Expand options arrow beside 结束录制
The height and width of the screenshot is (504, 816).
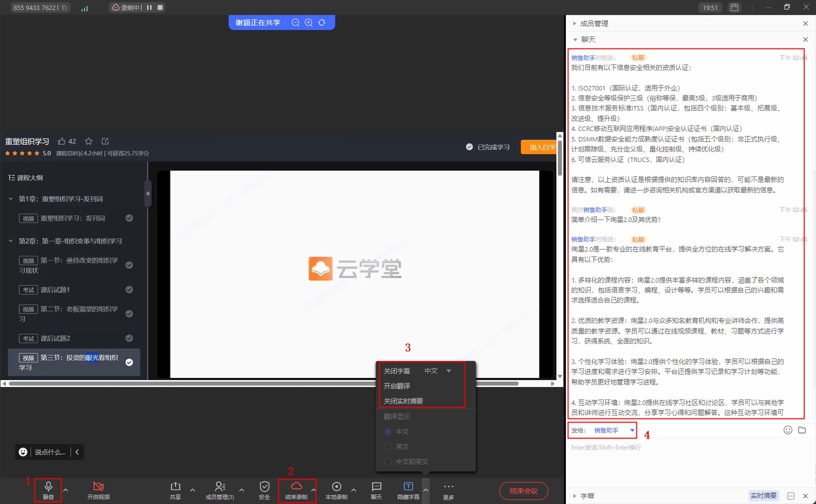(313, 490)
